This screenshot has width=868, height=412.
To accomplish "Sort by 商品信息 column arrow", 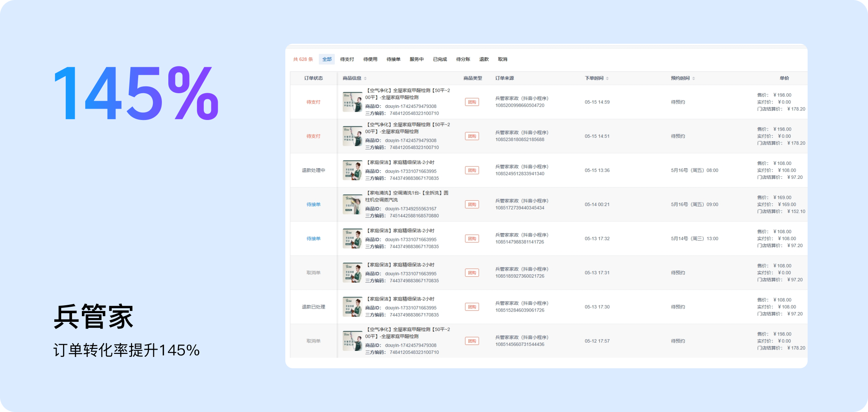I will pos(365,78).
